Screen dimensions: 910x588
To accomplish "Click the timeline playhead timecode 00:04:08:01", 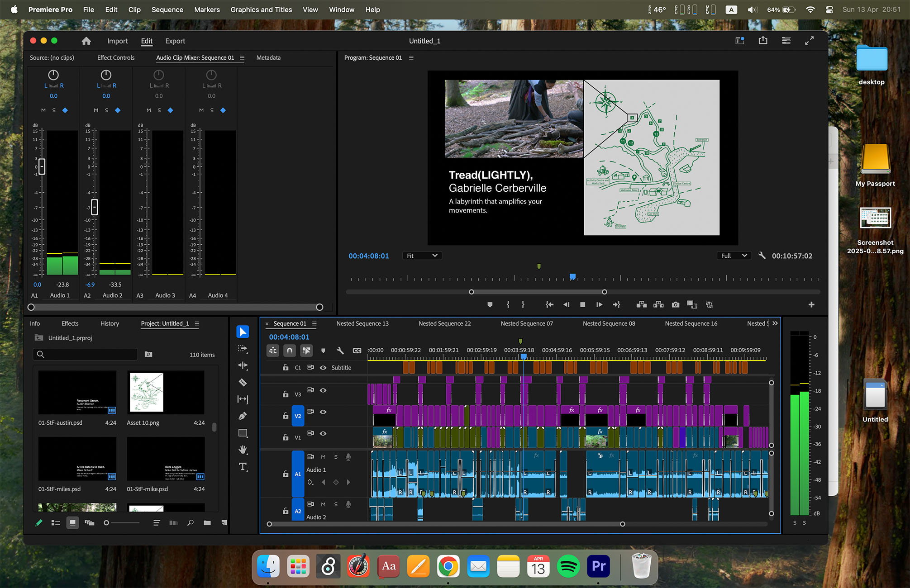I will tap(289, 337).
